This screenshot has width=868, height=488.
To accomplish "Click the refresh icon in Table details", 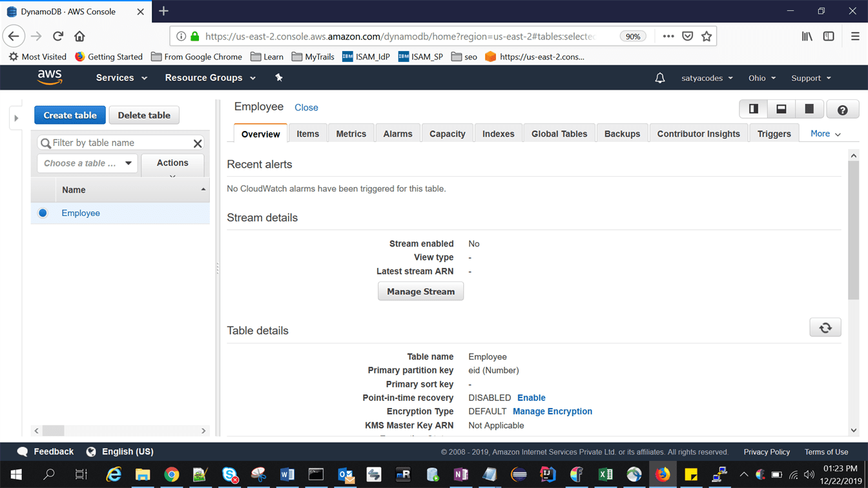I will coord(825,328).
